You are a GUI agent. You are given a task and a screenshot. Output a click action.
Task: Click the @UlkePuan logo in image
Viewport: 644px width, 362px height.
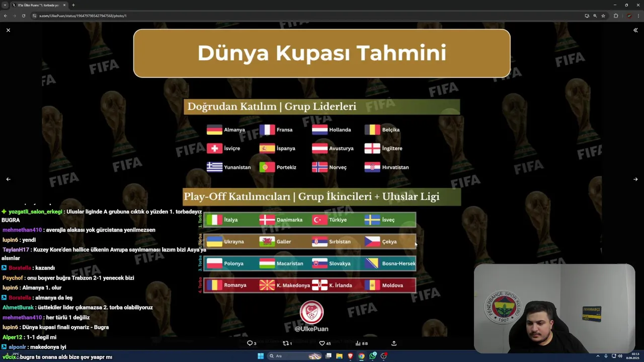point(311,312)
